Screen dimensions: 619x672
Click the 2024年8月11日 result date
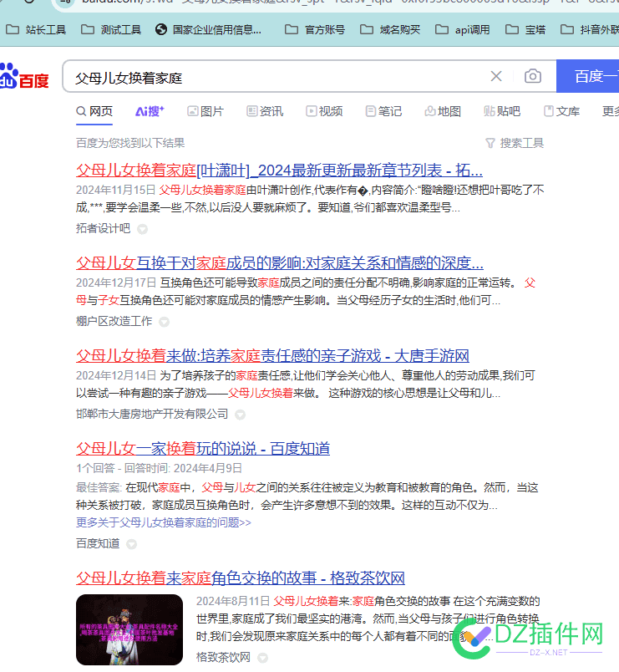(233, 601)
